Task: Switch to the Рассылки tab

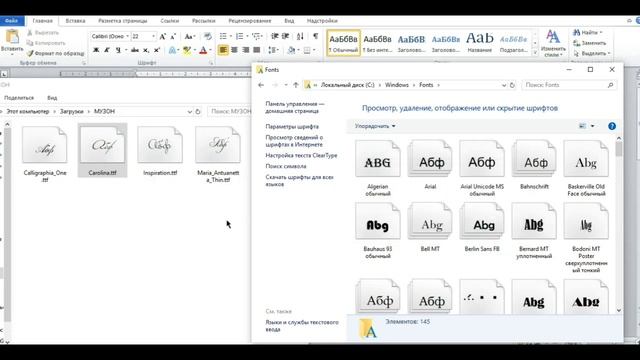Action: [203, 21]
